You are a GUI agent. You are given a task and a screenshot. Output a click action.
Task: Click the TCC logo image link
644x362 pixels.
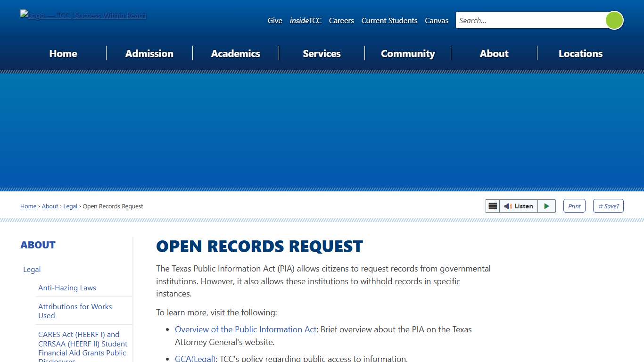(83, 15)
